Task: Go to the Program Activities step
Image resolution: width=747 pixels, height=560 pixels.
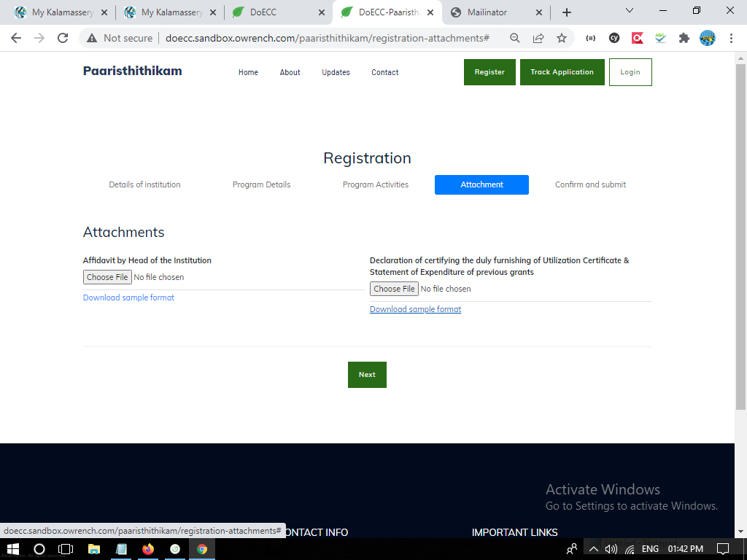Action: (x=375, y=184)
